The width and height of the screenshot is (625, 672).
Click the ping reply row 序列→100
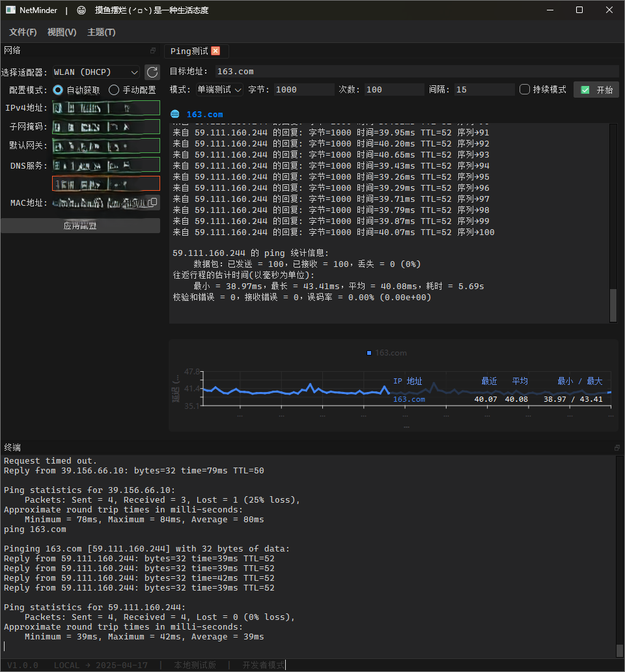334,232
